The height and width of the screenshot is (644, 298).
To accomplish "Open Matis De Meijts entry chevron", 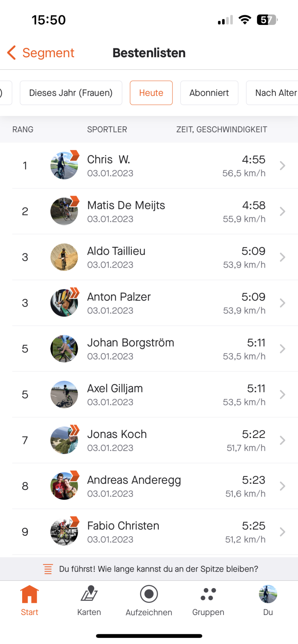I will point(282,211).
